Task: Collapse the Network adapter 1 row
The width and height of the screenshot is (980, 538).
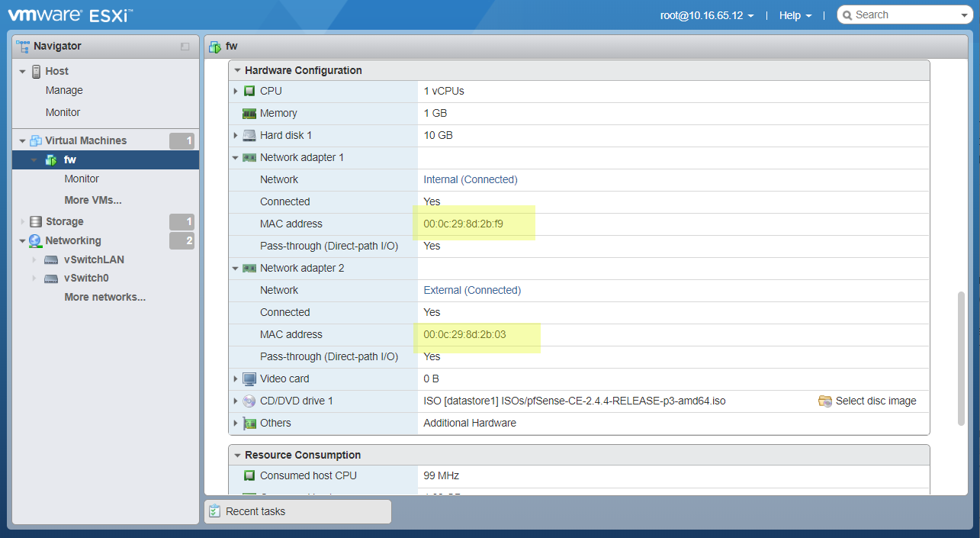Action: click(x=236, y=157)
